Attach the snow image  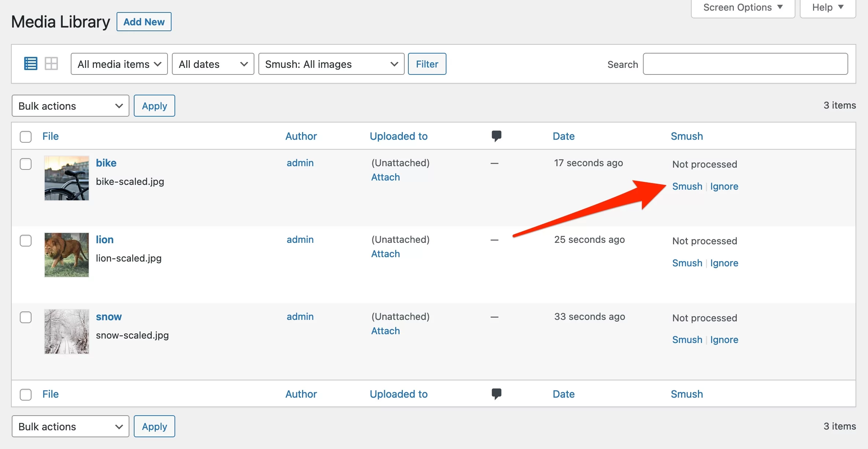[385, 331]
